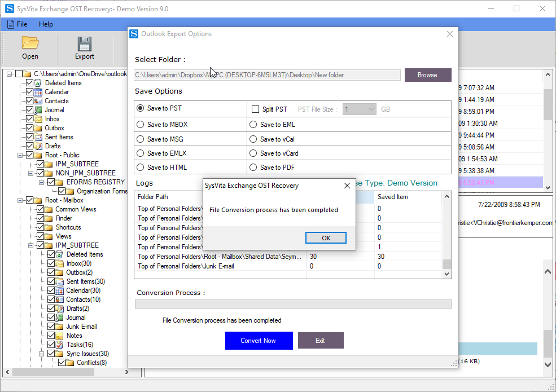Open the Help menu
556x392 pixels.
click(x=46, y=24)
